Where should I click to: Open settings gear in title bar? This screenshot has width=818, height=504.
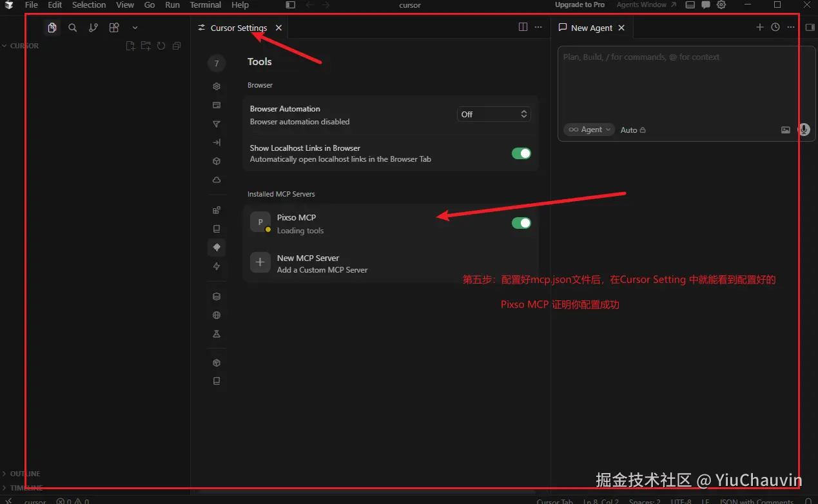tap(721, 5)
